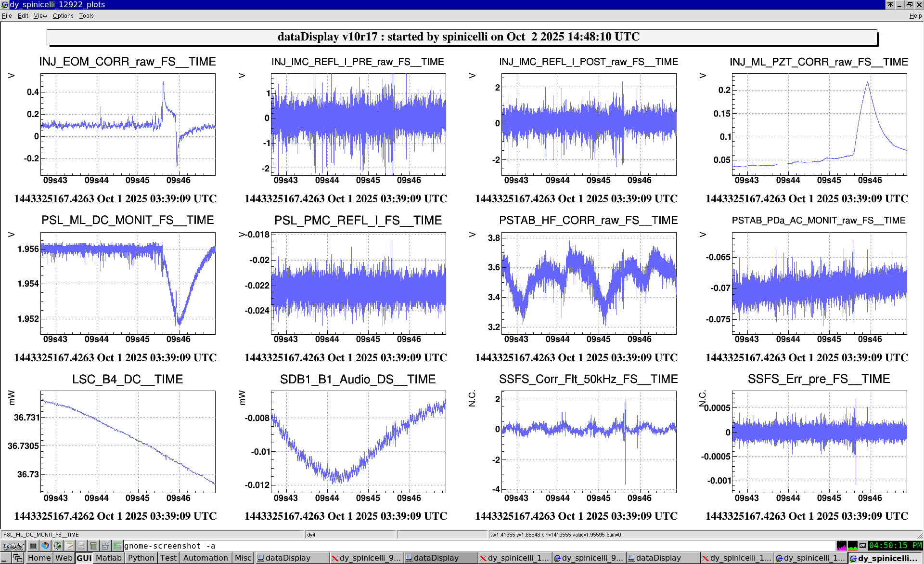Click the calculator launcher icon
This screenshot has height=564, width=924.
(x=93, y=546)
